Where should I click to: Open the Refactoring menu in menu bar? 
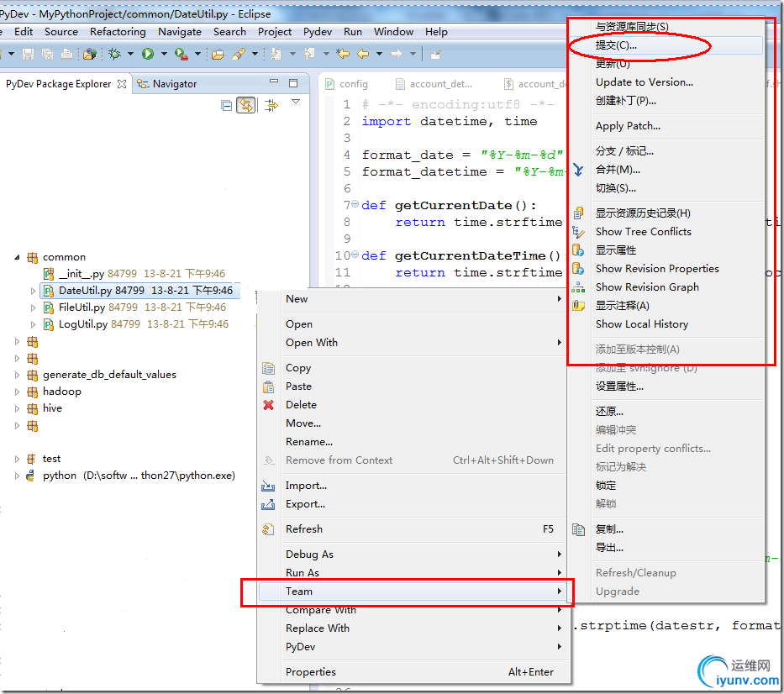pyautogui.click(x=118, y=32)
